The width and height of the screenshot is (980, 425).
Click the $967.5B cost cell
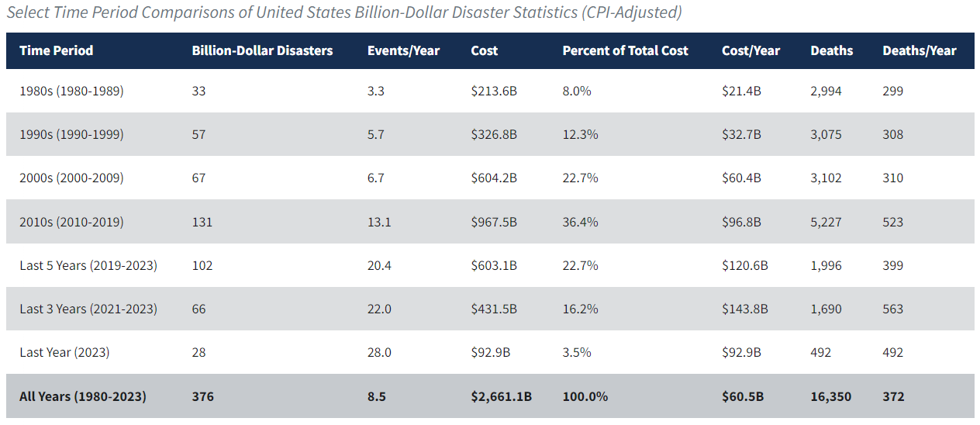pos(494,223)
